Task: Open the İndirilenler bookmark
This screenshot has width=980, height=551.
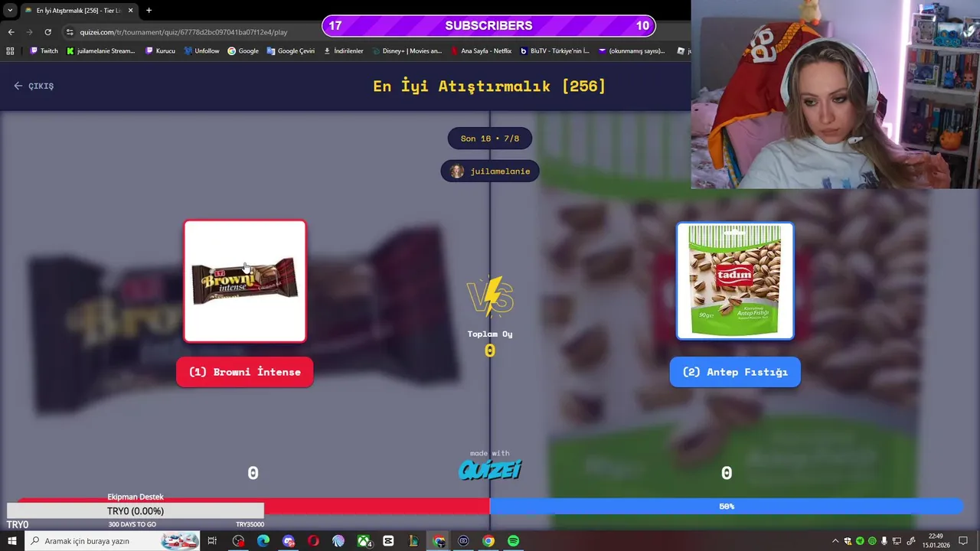Action: click(x=343, y=51)
